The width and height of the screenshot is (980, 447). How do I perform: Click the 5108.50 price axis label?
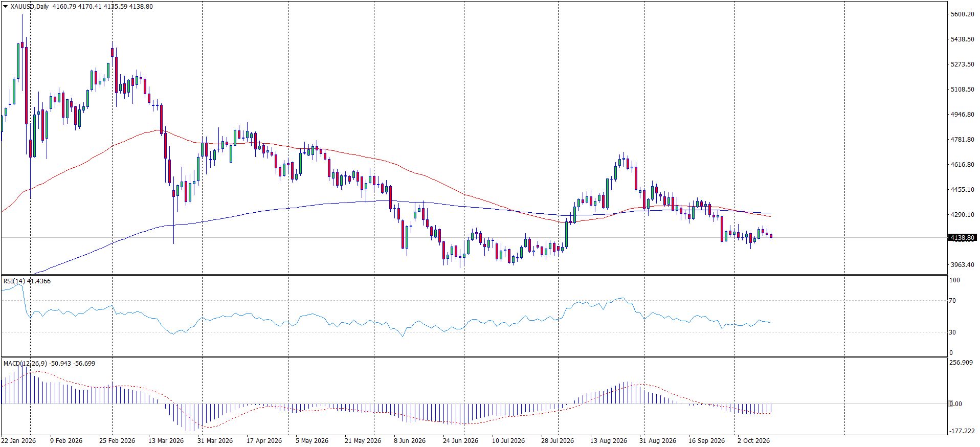962,90
